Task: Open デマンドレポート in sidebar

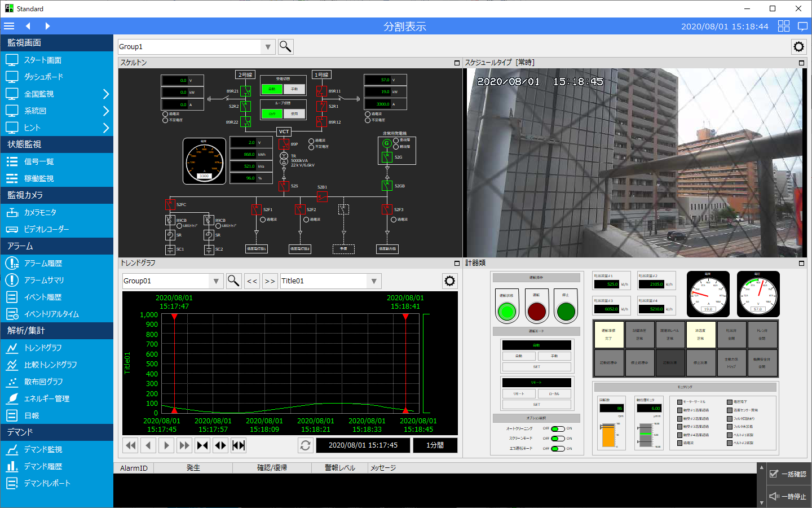Action: (x=56, y=483)
